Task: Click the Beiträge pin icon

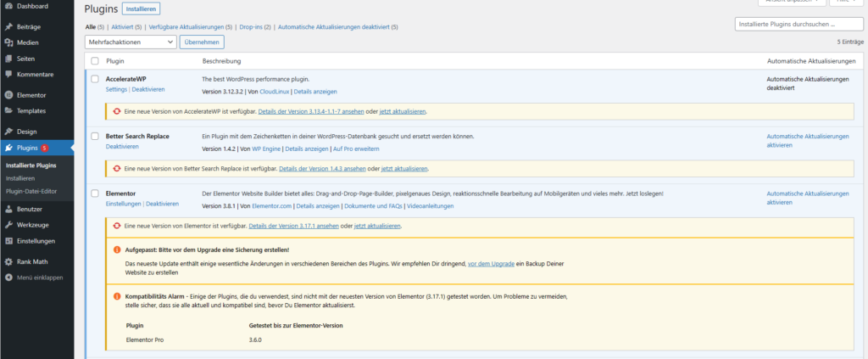Action: tap(8, 26)
